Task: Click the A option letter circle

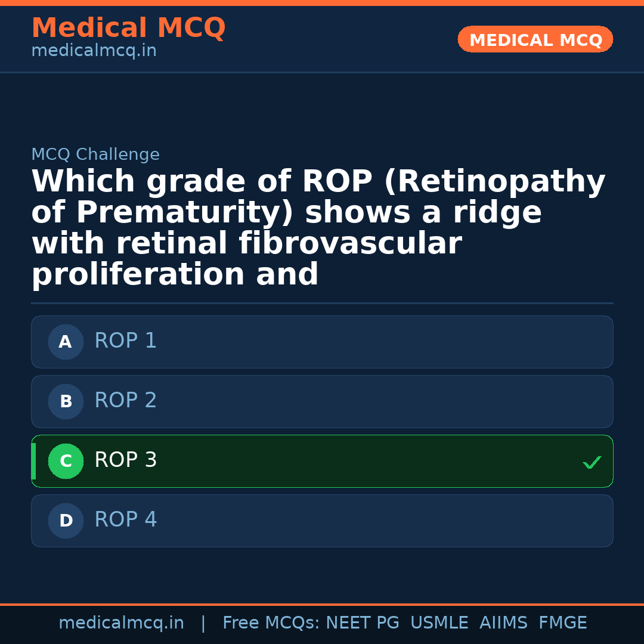Action: point(66,342)
